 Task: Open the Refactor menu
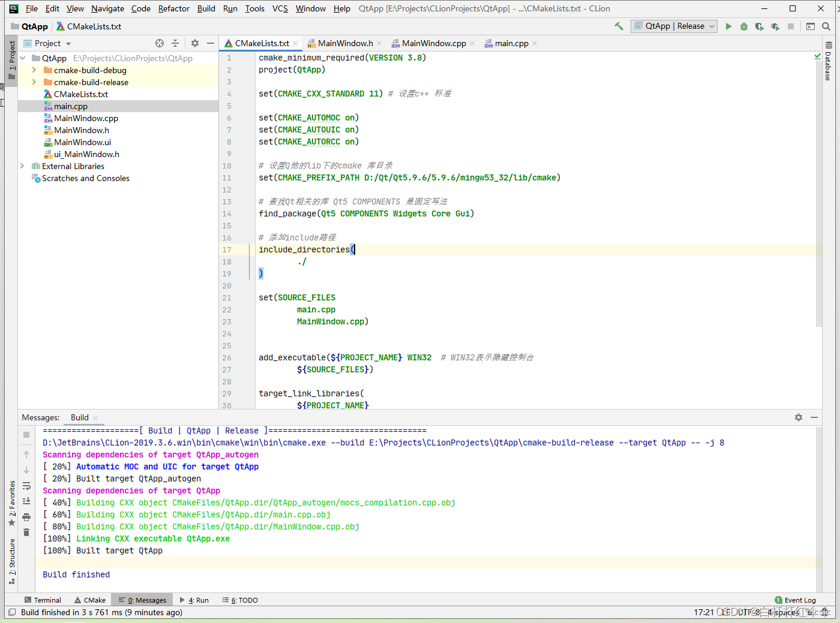coord(174,8)
